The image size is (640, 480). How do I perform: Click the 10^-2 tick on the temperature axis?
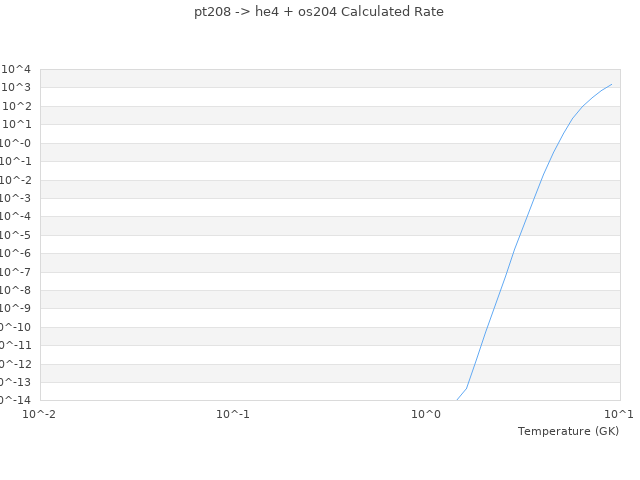40,414
